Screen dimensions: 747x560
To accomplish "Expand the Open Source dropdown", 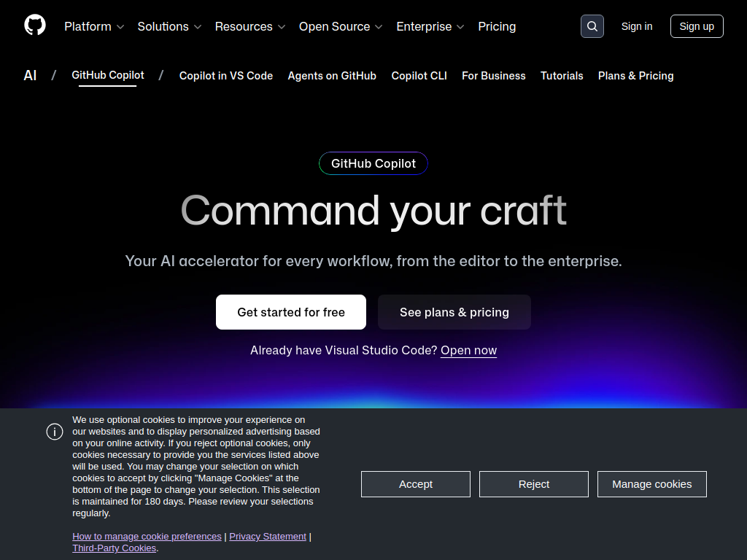I will point(341,26).
